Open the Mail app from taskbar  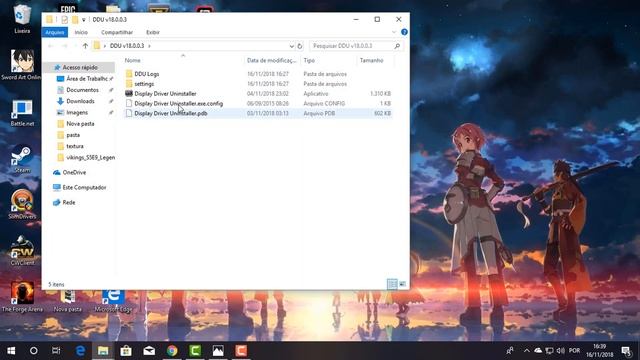(x=149, y=351)
